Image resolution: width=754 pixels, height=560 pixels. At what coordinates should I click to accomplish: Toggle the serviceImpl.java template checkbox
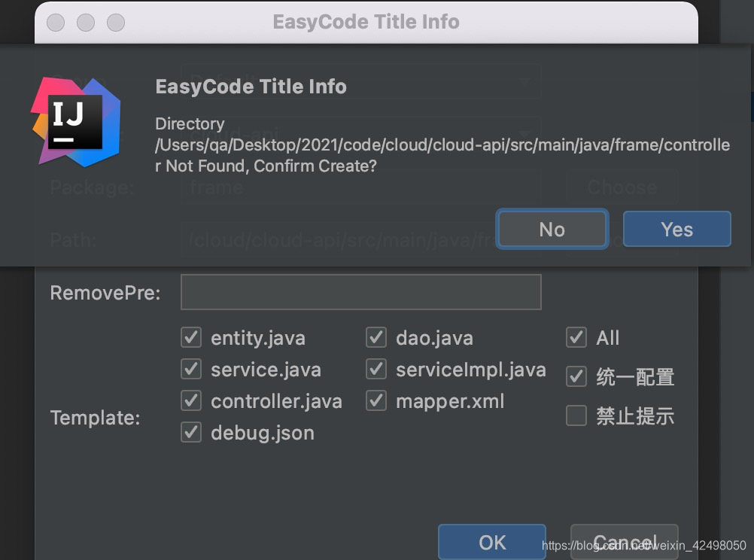coord(376,369)
